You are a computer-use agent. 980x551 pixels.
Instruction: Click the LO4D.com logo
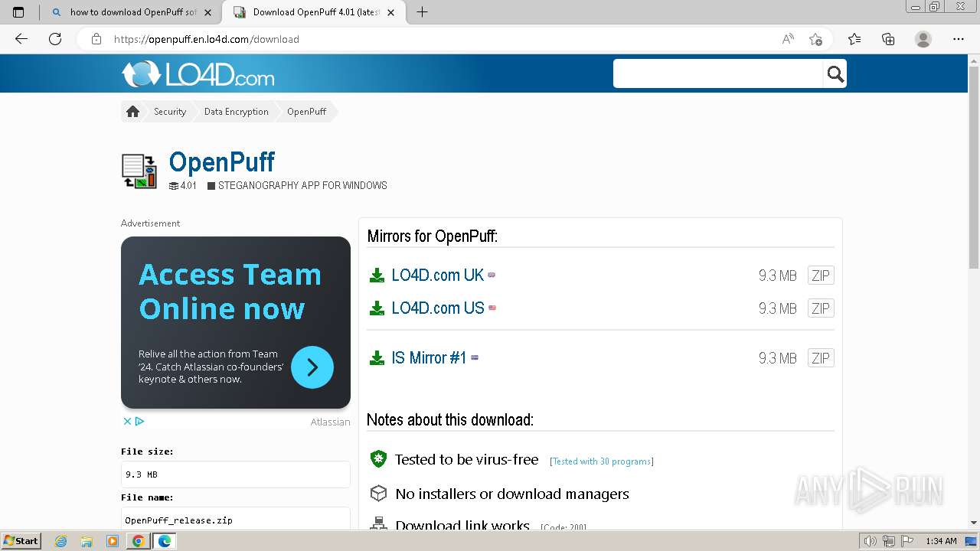point(198,73)
